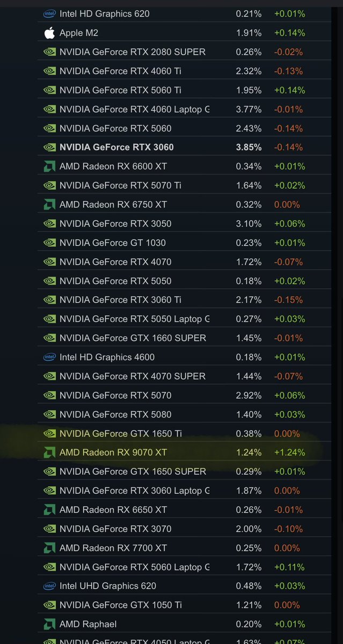343x644 pixels.
Task: Click the -0.15% change for RTX 3060 Ti
Action: click(289, 300)
